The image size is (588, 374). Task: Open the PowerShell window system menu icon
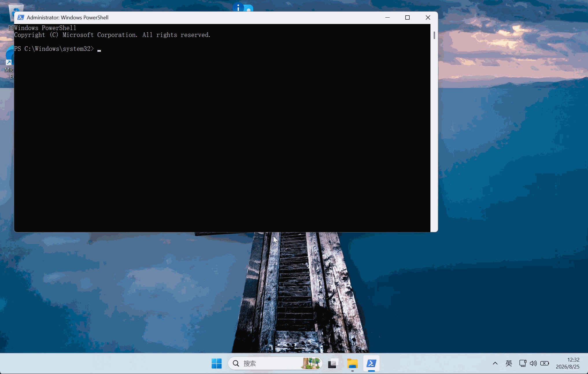point(21,17)
